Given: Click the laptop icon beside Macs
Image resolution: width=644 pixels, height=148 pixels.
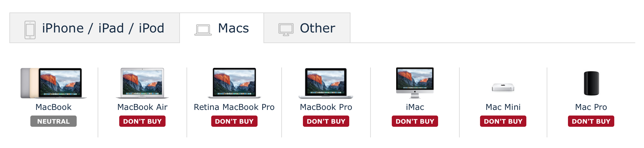Looking at the screenshot, I should tap(203, 30).
